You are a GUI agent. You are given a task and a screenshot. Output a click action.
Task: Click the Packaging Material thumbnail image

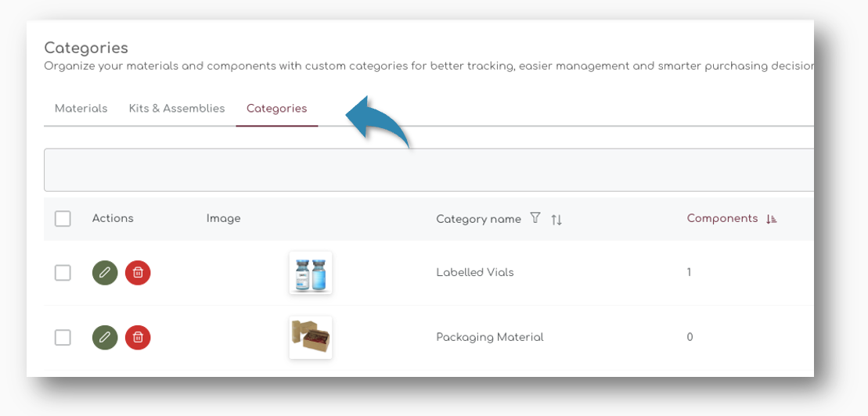coord(311,338)
